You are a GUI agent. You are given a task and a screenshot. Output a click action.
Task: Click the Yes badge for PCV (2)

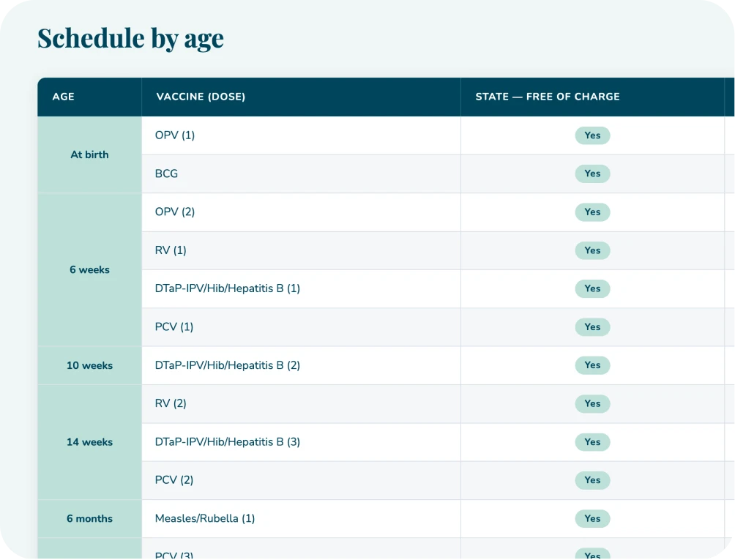coord(592,480)
